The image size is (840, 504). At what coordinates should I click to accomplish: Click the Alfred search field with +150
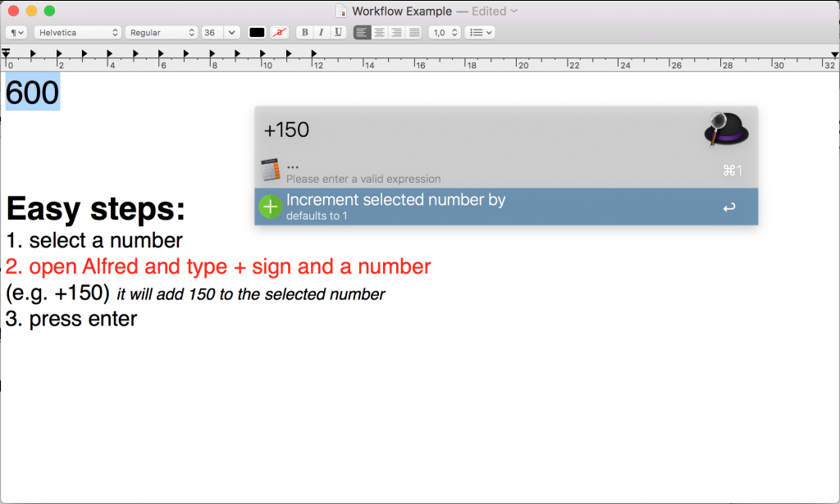coord(476,130)
